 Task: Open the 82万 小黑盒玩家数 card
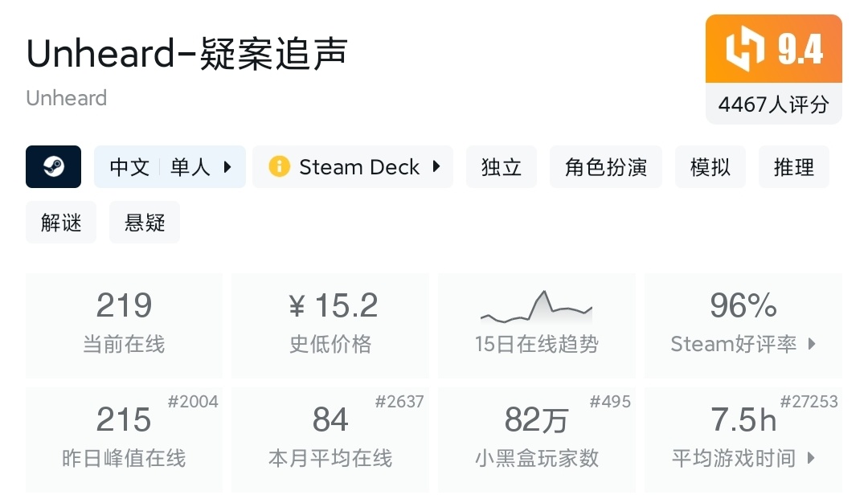click(x=536, y=438)
